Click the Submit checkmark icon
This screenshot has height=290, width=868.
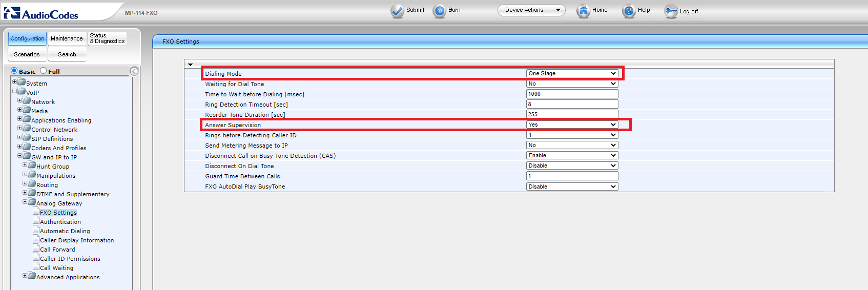[x=397, y=11]
